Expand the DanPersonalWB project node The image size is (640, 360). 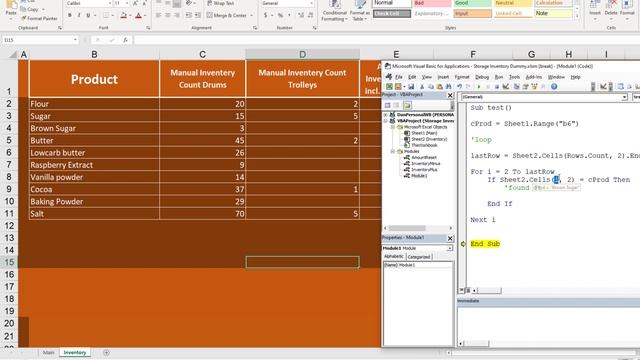tap(386, 115)
